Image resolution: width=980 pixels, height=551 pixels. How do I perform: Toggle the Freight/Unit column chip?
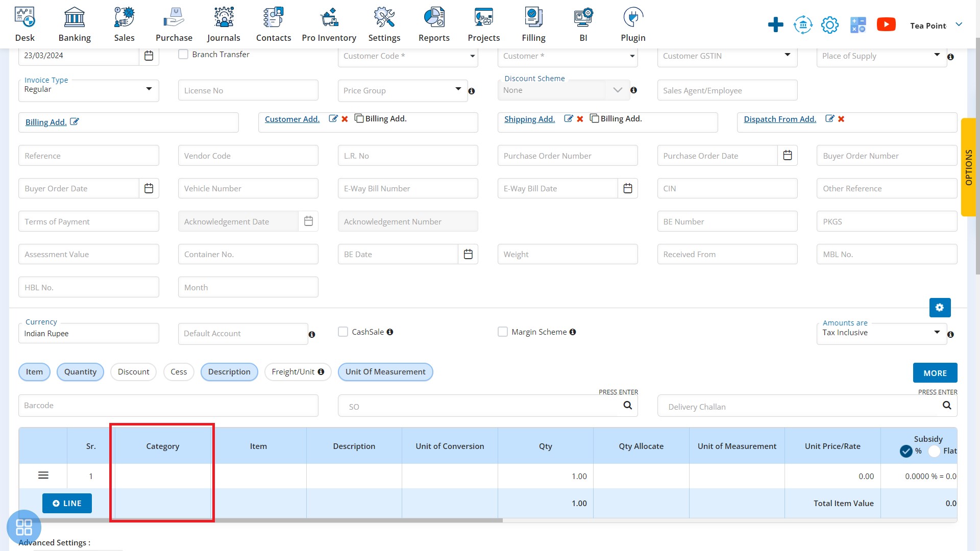(298, 372)
